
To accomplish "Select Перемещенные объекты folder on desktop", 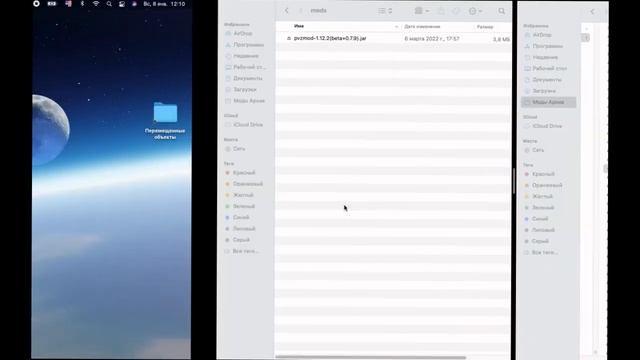I will click(x=165, y=120).
